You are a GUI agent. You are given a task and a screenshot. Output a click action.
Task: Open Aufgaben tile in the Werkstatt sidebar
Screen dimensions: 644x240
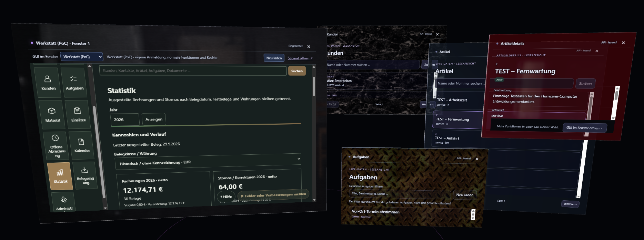(74, 82)
